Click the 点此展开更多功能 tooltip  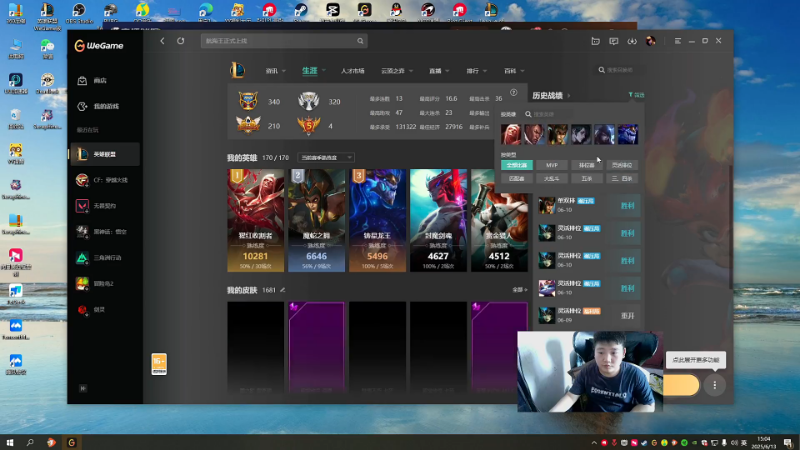point(696,360)
